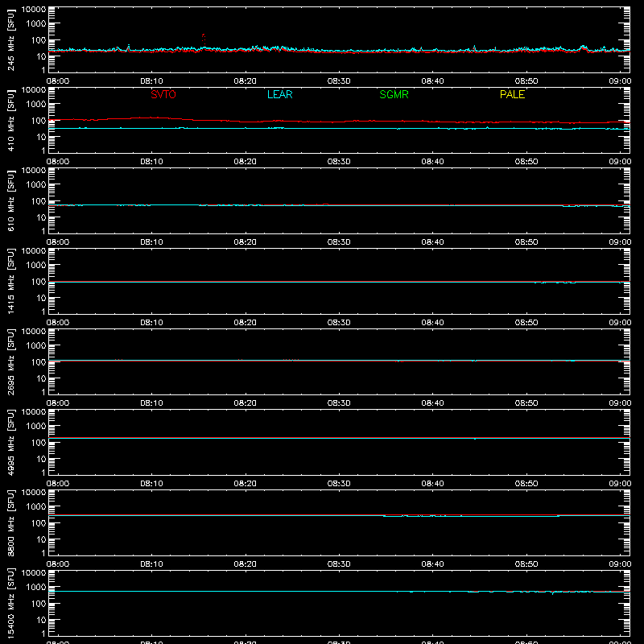Select the 1415 MHz [SFU] axis title

pos(10,281)
